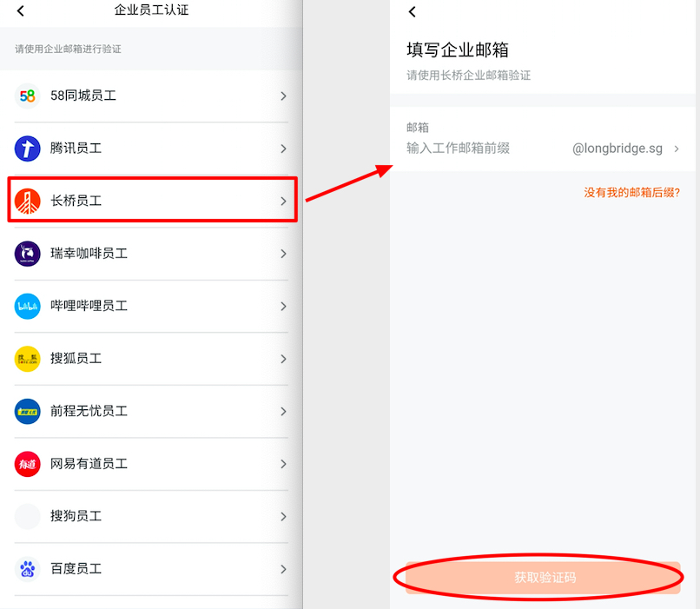Select the @longbridge.sg email suffix
The image size is (700, 609).
(x=617, y=149)
